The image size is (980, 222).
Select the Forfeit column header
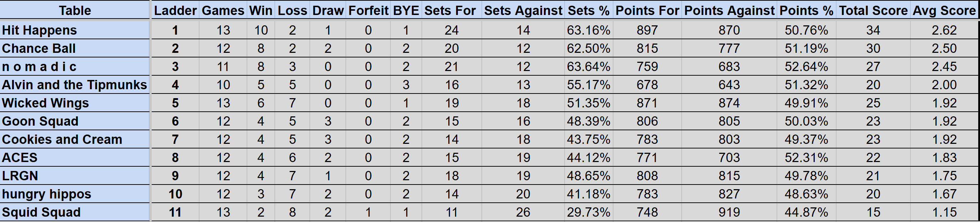(x=368, y=10)
